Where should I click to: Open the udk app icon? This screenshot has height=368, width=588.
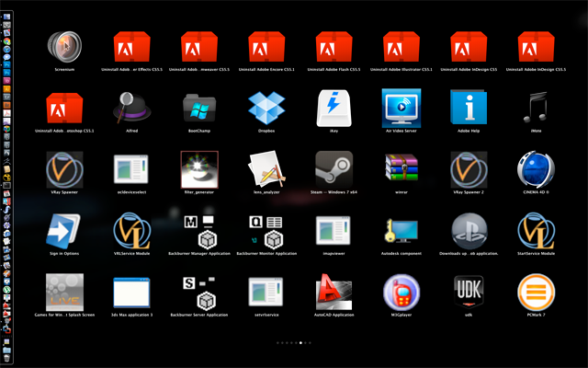click(469, 293)
